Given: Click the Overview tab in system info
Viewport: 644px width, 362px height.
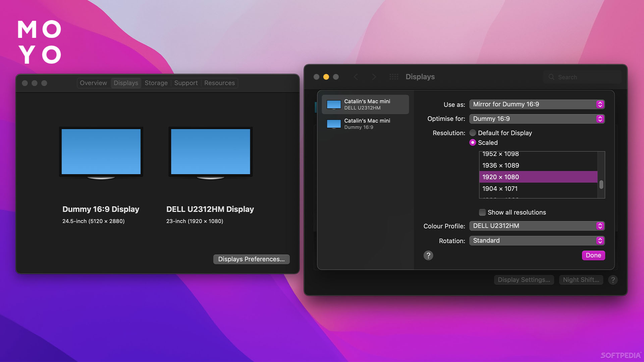Looking at the screenshot, I should click(x=93, y=83).
